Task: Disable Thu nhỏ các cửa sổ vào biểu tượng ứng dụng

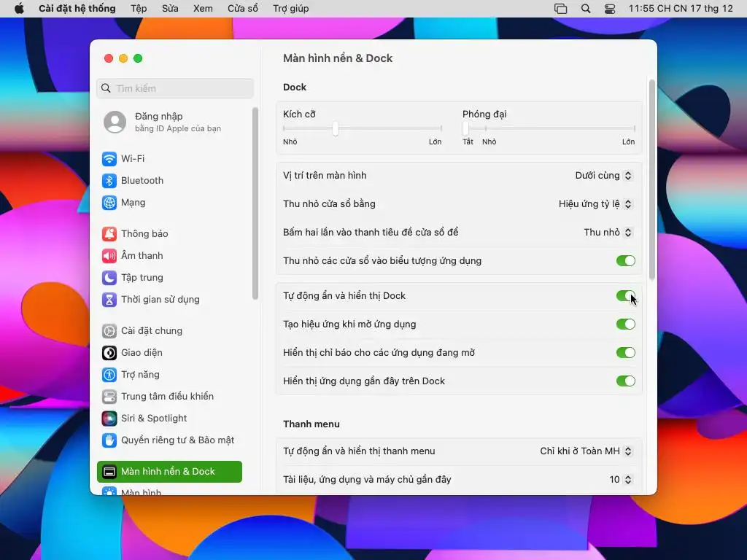Action: (625, 261)
